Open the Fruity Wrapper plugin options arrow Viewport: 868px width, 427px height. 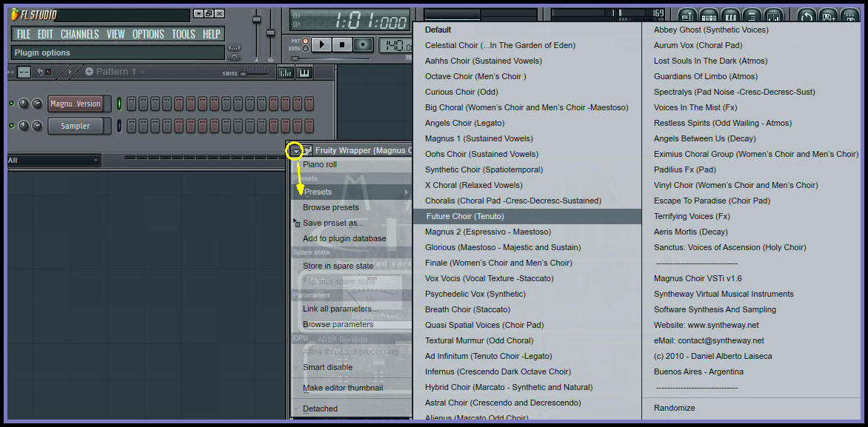(x=296, y=150)
